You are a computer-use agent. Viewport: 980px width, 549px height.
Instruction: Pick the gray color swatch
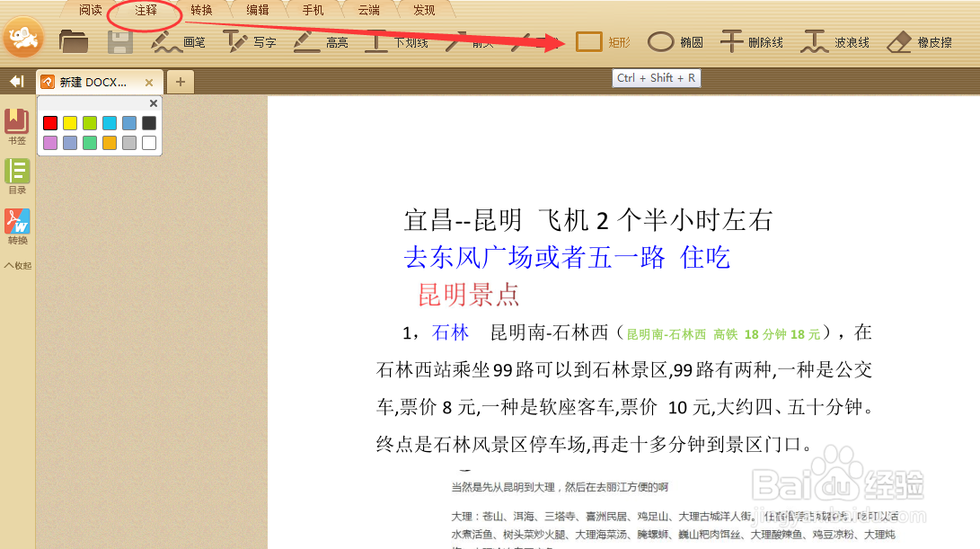point(129,143)
